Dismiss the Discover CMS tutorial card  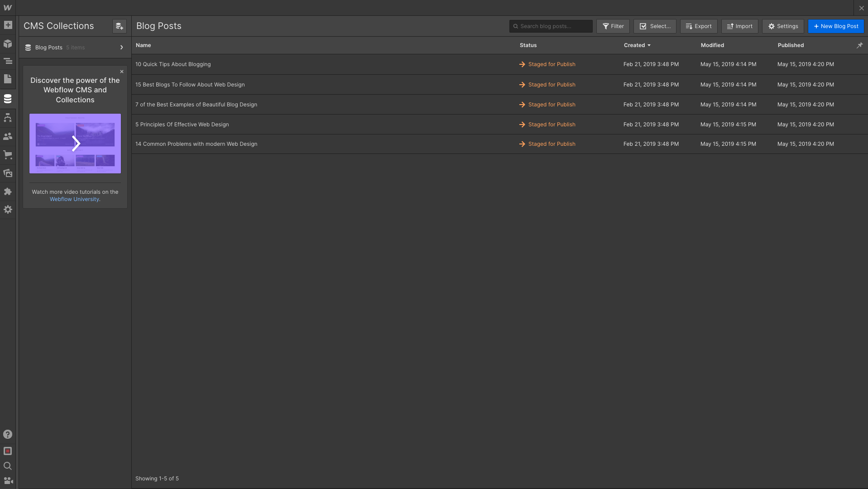(122, 72)
